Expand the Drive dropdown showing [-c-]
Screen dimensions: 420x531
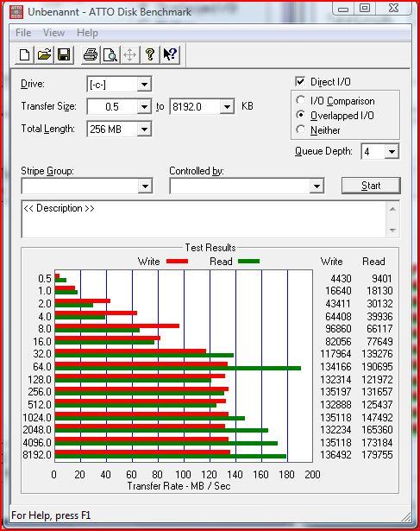144,85
